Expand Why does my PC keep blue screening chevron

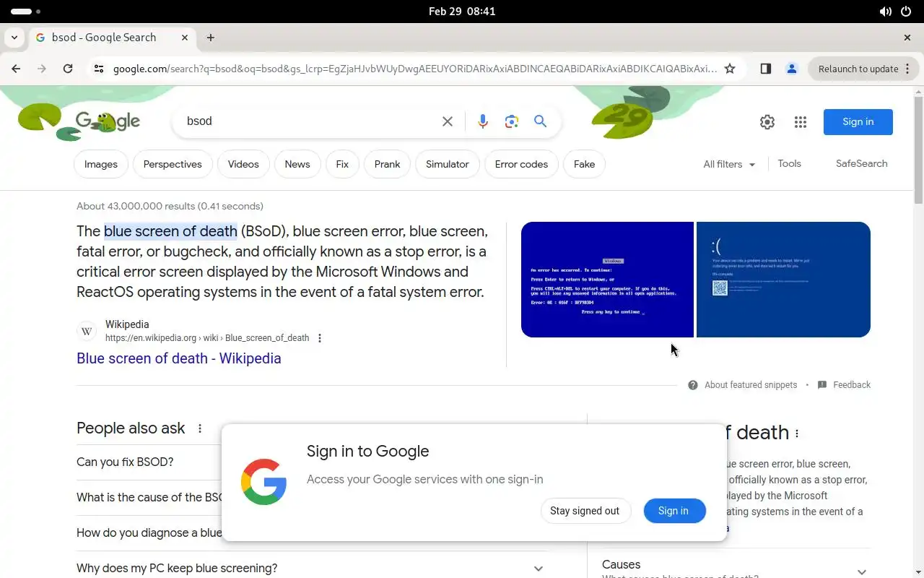[x=539, y=569]
